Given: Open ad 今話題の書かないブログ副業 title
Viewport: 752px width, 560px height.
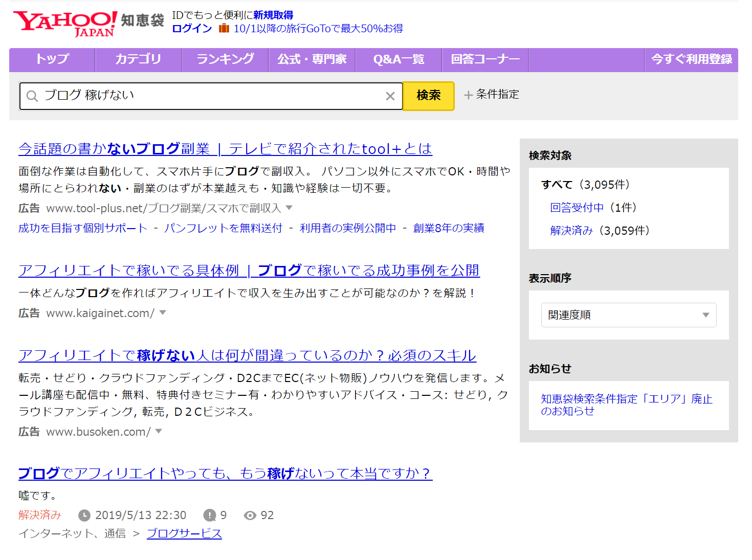Looking at the screenshot, I should 225,149.
